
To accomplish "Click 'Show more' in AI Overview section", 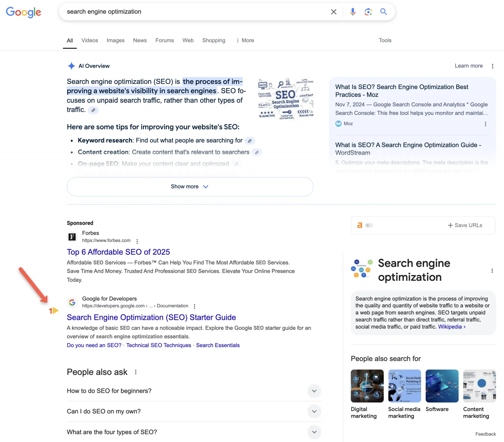I will (x=189, y=186).
